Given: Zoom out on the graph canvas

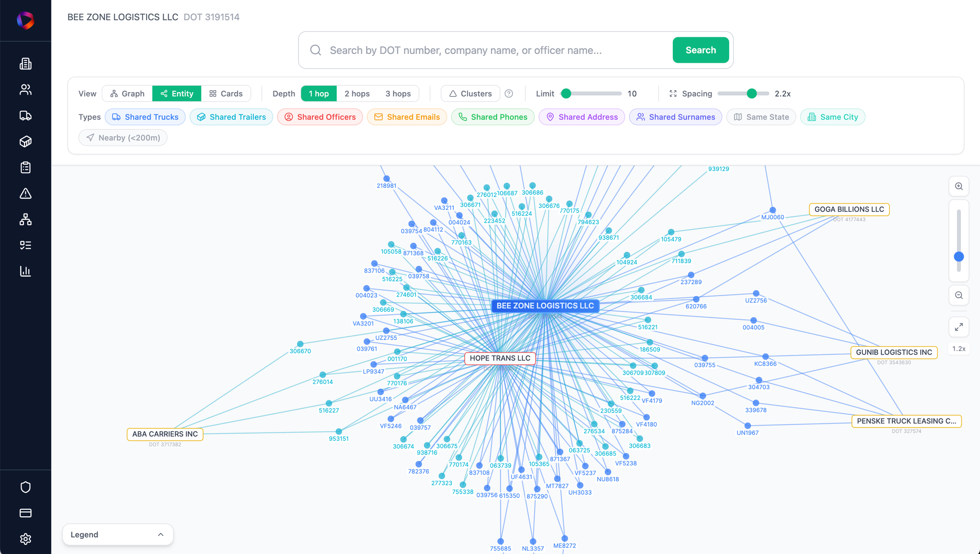Looking at the screenshot, I should tap(959, 295).
